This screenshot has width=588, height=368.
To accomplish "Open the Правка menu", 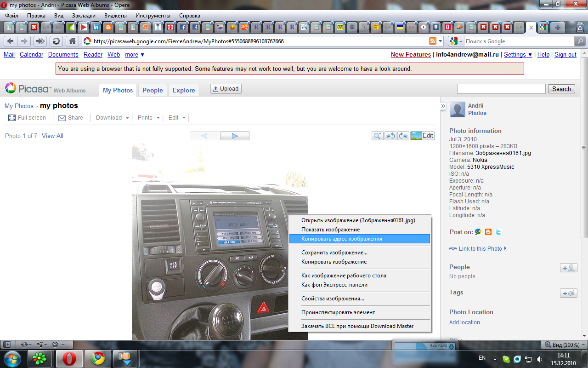I will pyautogui.click(x=36, y=15).
